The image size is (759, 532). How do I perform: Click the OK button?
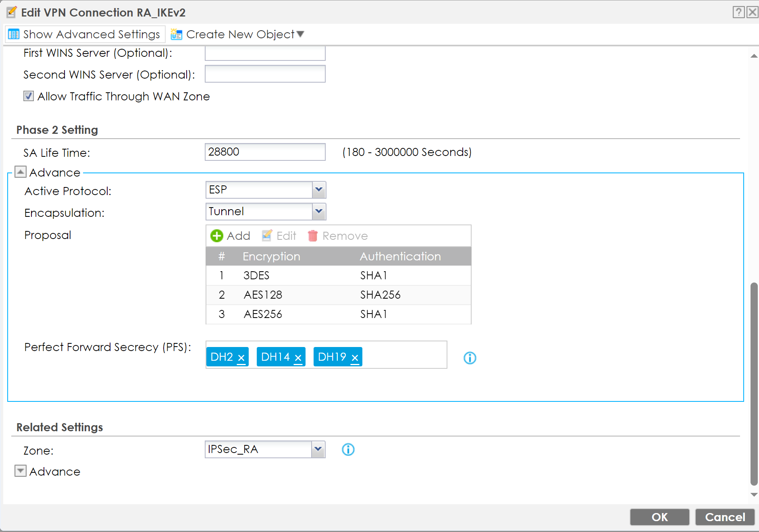[660, 517]
